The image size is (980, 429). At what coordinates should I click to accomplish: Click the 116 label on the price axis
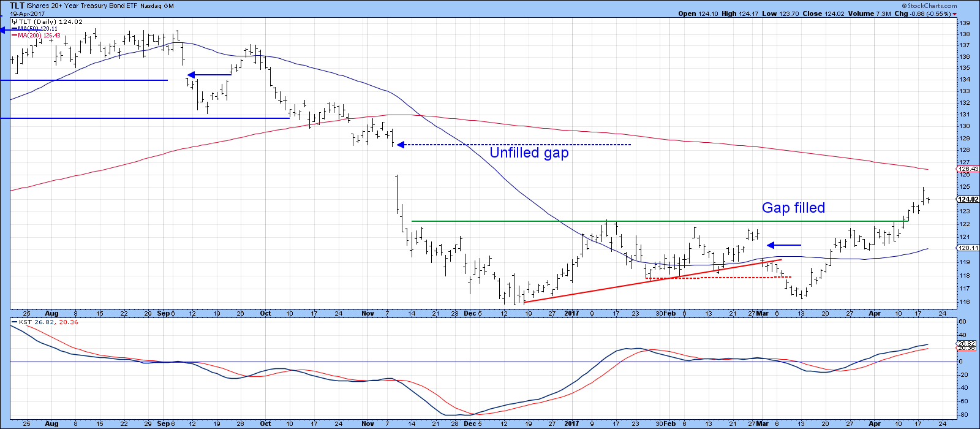(x=964, y=302)
